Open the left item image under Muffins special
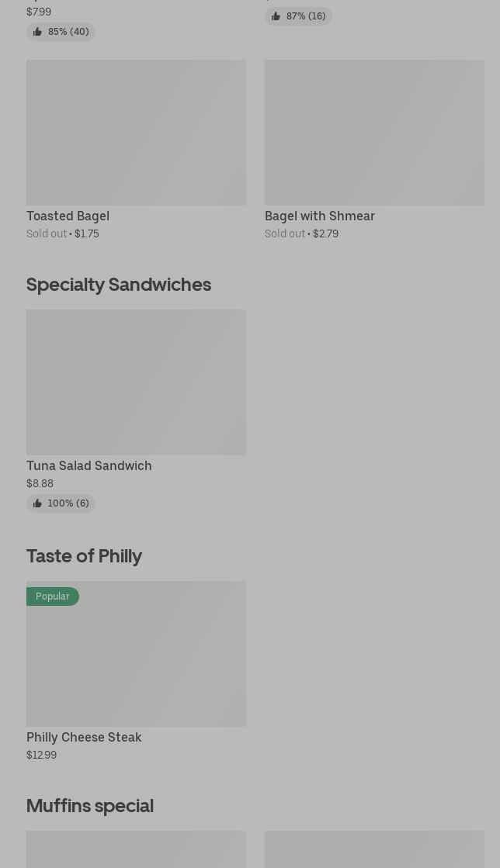Image resolution: width=500 pixels, height=868 pixels. point(136,849)
